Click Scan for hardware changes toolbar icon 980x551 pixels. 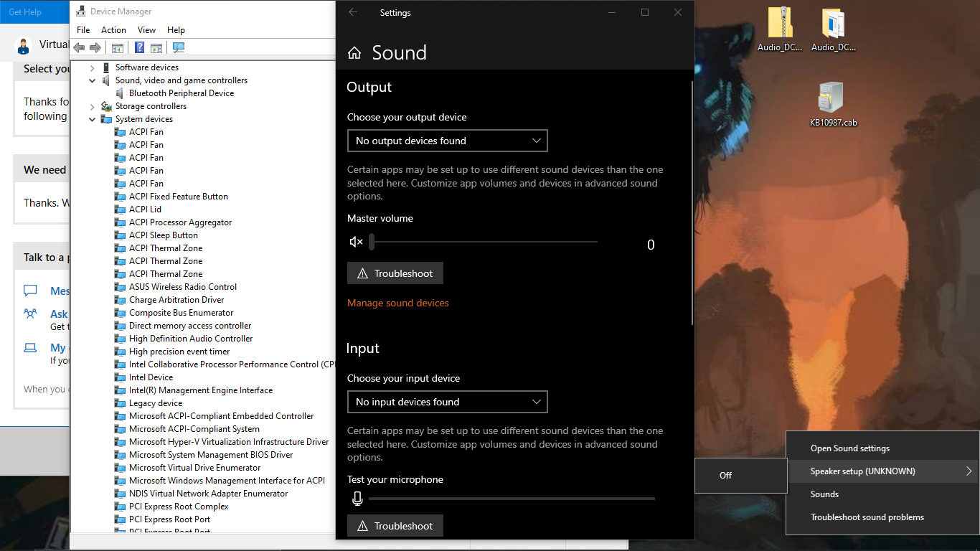pyautogui.click(x=179, y=48)
